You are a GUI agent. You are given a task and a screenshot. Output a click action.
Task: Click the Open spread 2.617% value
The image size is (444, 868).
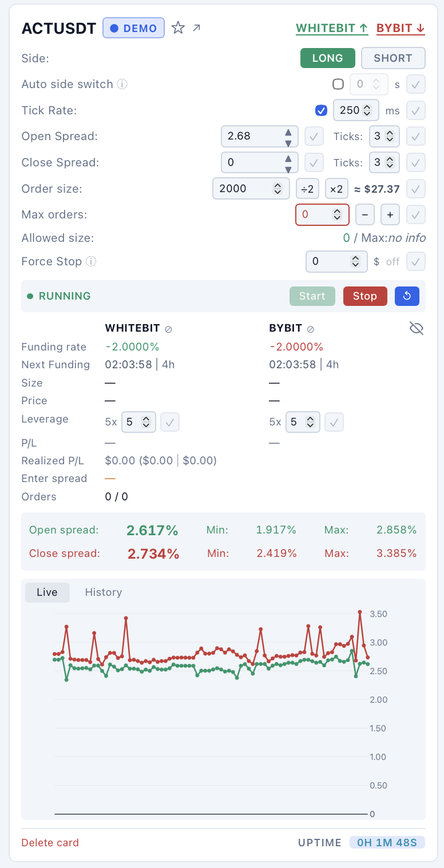tap(153, 531)
